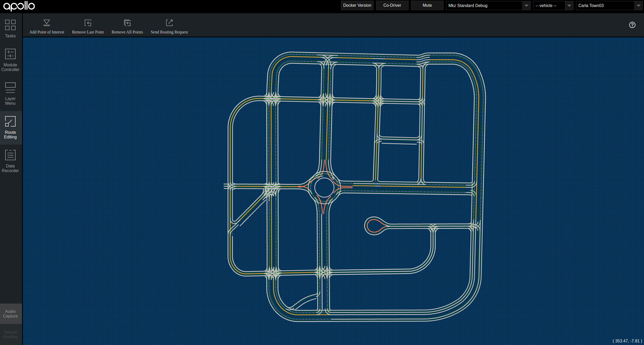This screenshot has height=345, width=644.
Task: Switch to the Route Editing tab
Action: pos(10,128)
